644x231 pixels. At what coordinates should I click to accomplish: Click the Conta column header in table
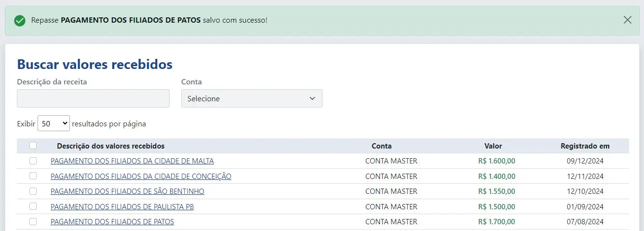point(381,146)
